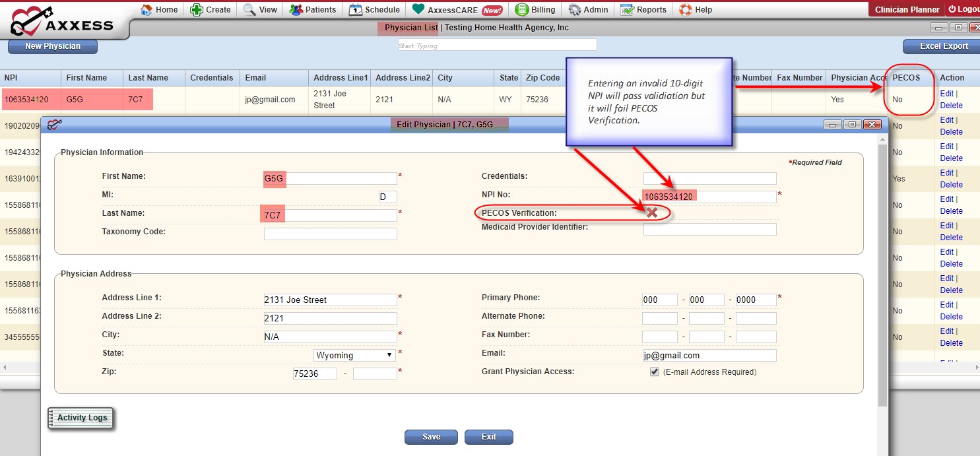Open the Schedule menu

374,10
